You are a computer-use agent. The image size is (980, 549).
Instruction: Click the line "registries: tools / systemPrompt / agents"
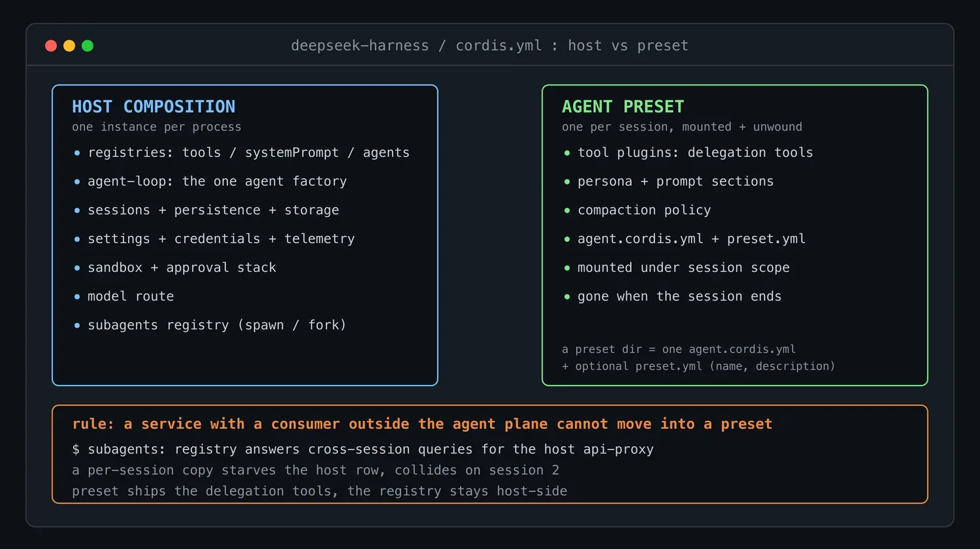coord(249,153)
